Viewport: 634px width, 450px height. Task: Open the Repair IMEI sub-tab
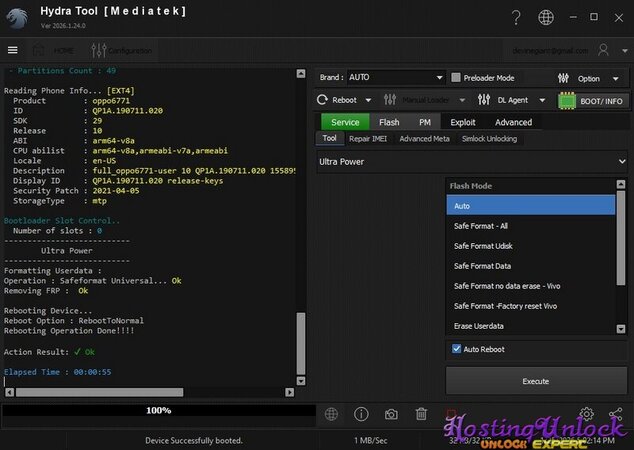pyautogui.click(x=369, y=138)
